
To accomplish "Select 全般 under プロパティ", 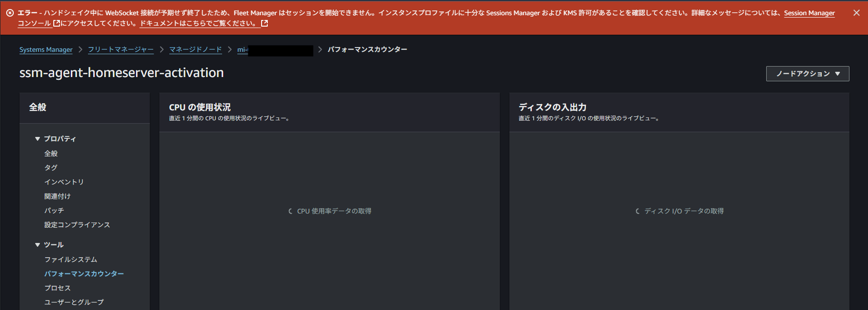I will click(51, 153).
